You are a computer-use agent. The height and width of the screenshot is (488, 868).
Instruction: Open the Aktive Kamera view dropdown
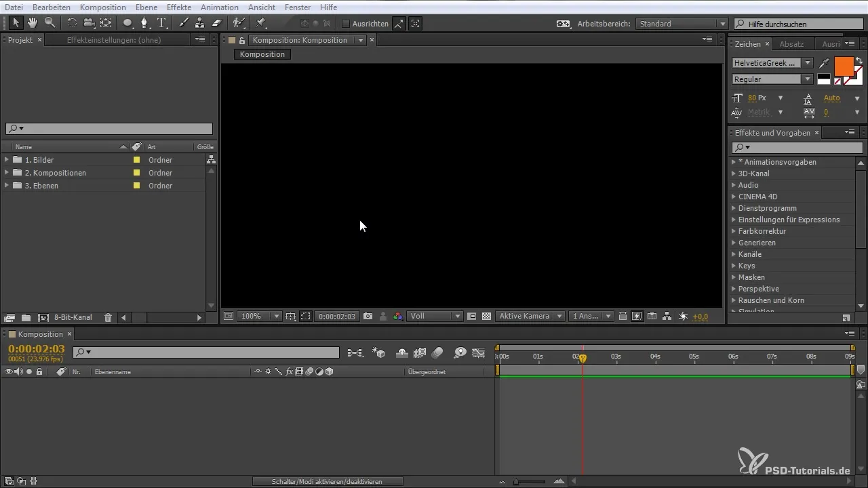pyautogui.click(x=530, y=317)
